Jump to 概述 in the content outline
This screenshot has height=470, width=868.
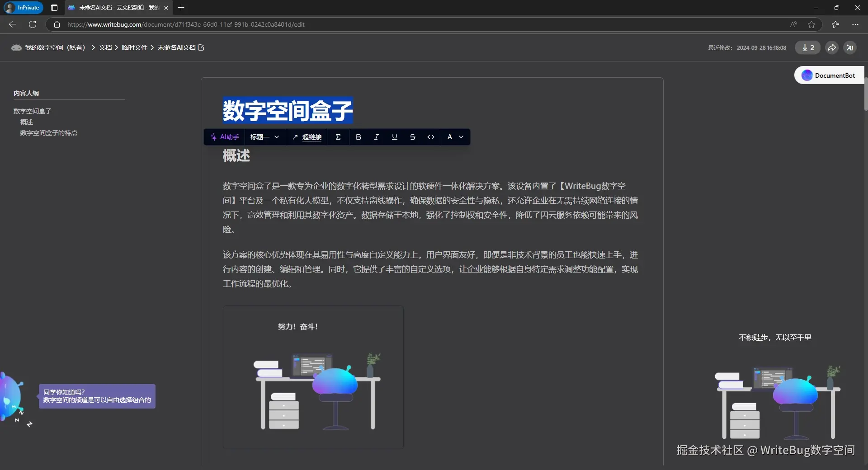pos(26,122)
